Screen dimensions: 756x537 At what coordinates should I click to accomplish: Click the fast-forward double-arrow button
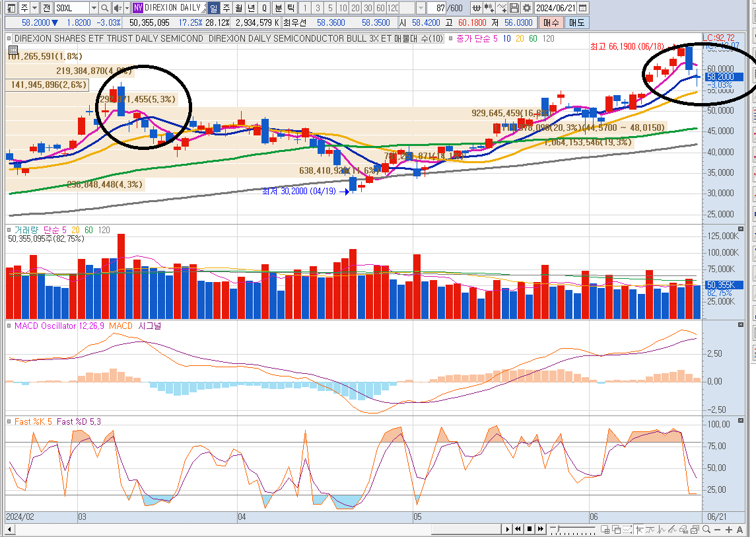541,529
